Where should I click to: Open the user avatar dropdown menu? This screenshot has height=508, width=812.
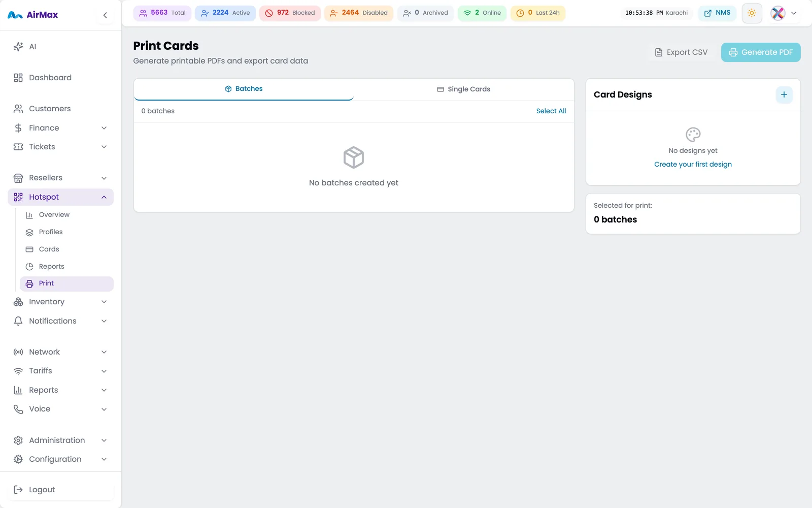click(784, 13)
